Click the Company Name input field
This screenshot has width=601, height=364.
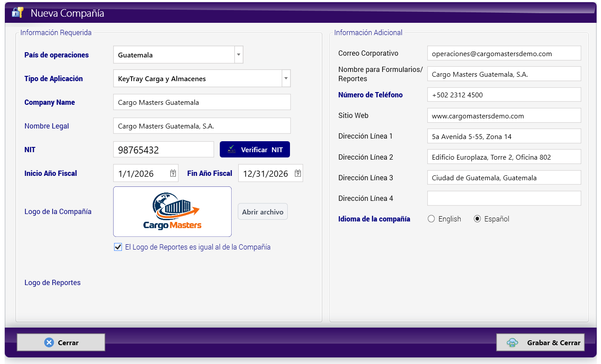tap(202, 102)
